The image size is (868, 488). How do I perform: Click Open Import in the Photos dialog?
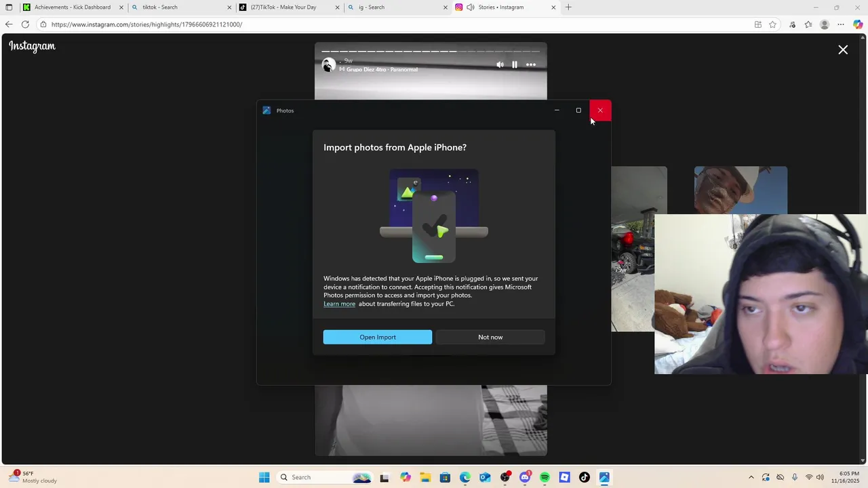(377, 337)
